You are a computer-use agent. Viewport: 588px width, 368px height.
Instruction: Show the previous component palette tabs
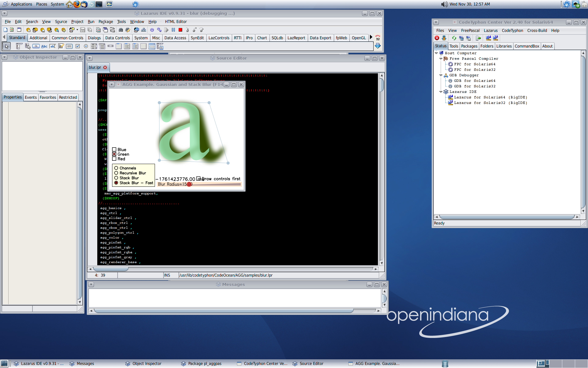[x=4, y=37]
